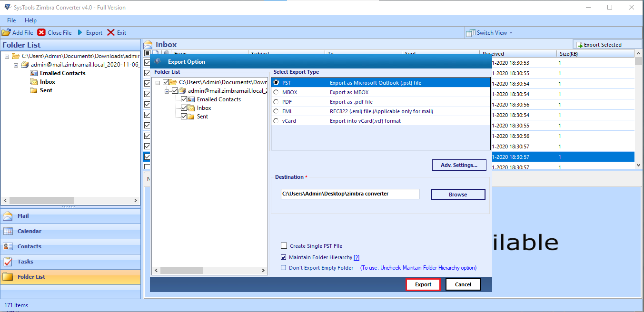Click message list scrollbar up arrow
This screenshot has height=312, width=644.
(x=638, y=53)
